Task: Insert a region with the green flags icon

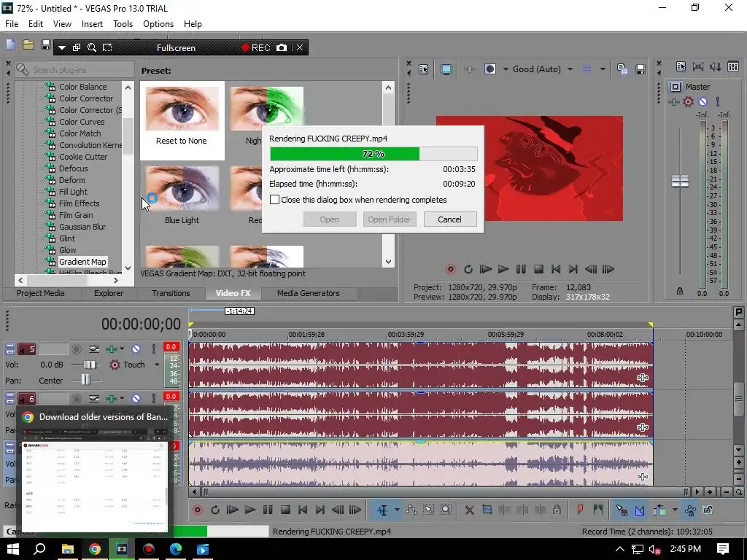Action: [x=598, y=510]
